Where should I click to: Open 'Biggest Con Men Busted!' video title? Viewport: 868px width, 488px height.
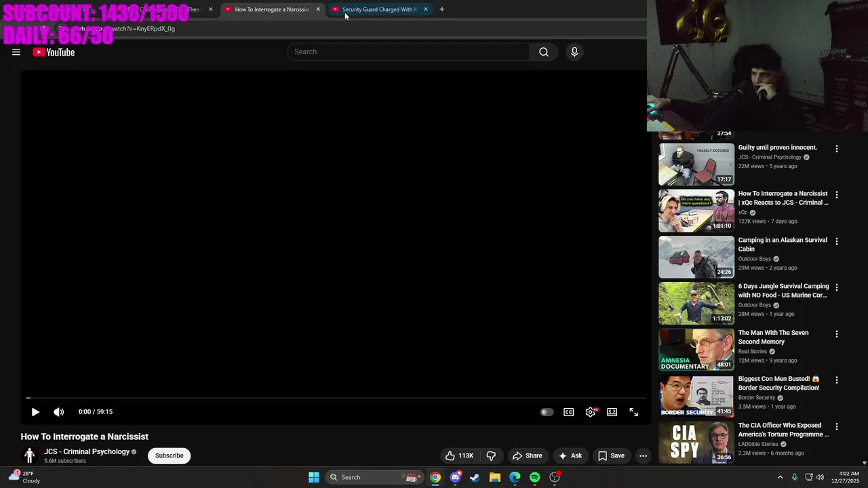(x=778, y=384)
